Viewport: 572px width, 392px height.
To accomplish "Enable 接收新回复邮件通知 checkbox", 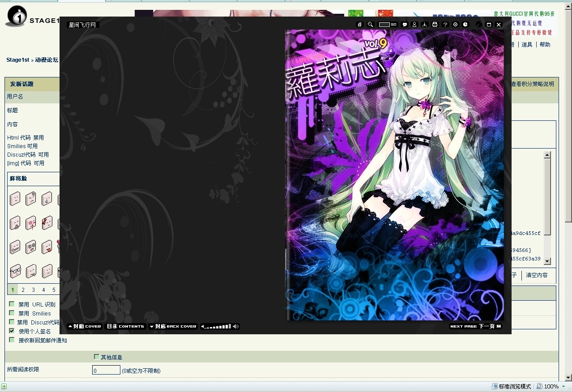I will [x=12, y=340].
